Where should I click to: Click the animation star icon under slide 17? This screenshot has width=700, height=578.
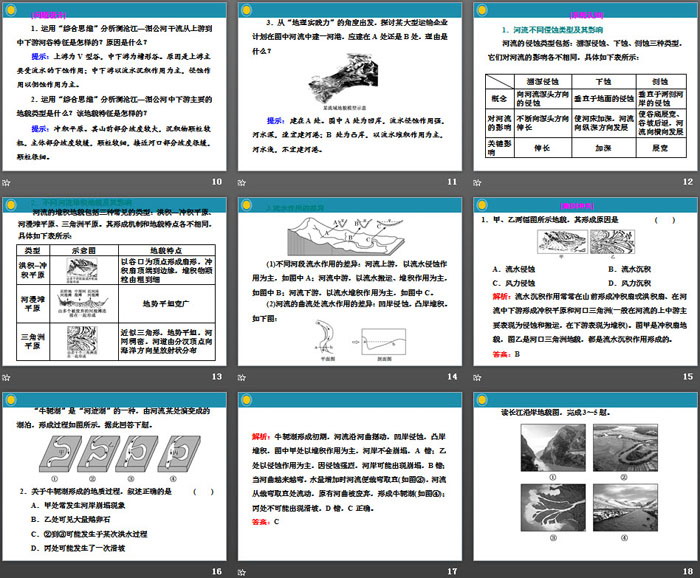tap(242, 572)
